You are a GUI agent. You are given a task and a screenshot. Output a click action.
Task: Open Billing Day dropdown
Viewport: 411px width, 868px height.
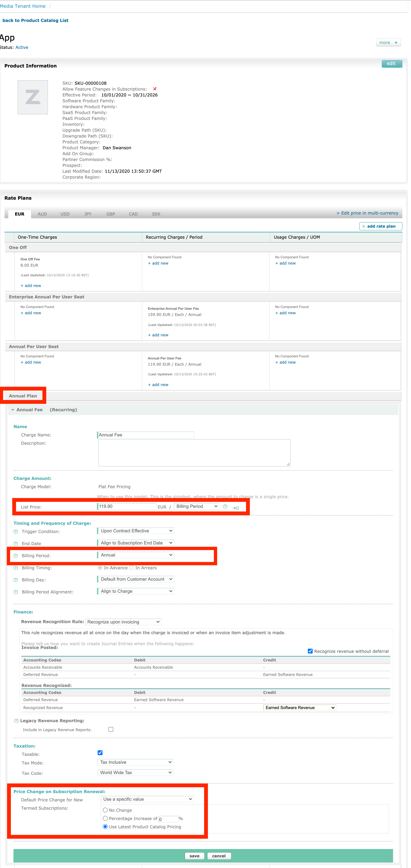coord(136,579)
